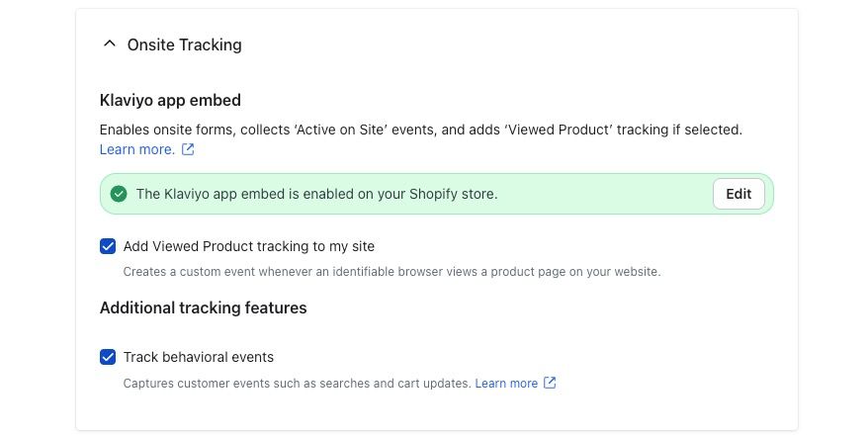Select the 'Additional tracking features' heading

click(204, 307)
